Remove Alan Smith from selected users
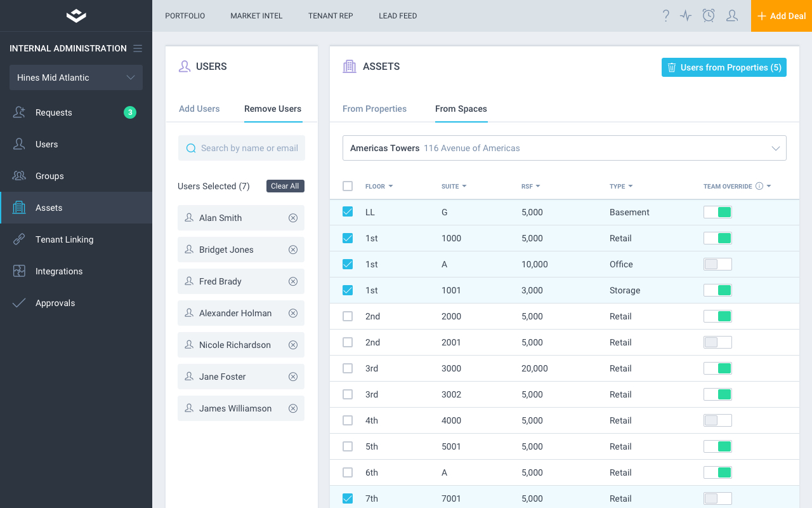 pos(293,218)
